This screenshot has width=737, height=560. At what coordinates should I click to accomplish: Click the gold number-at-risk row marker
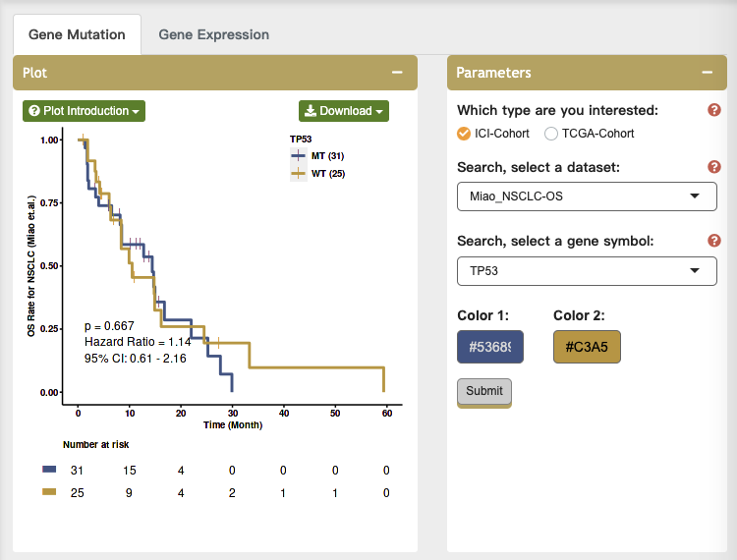tap(49, 492)
